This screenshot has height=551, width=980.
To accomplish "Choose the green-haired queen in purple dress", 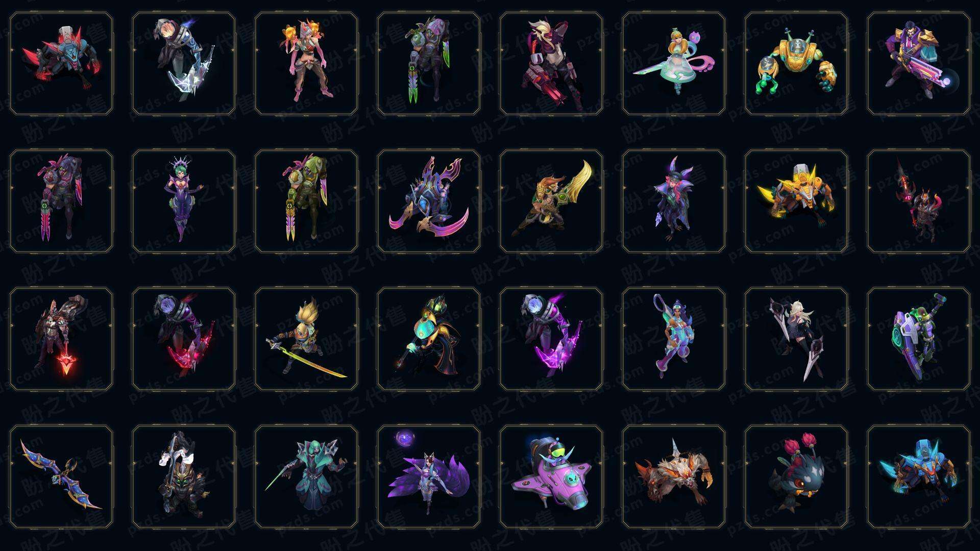I will 184,202.
